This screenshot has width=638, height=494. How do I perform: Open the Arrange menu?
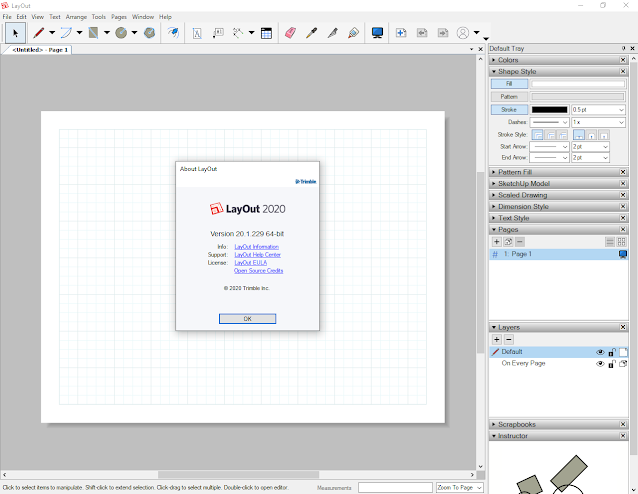pos(76,17)
